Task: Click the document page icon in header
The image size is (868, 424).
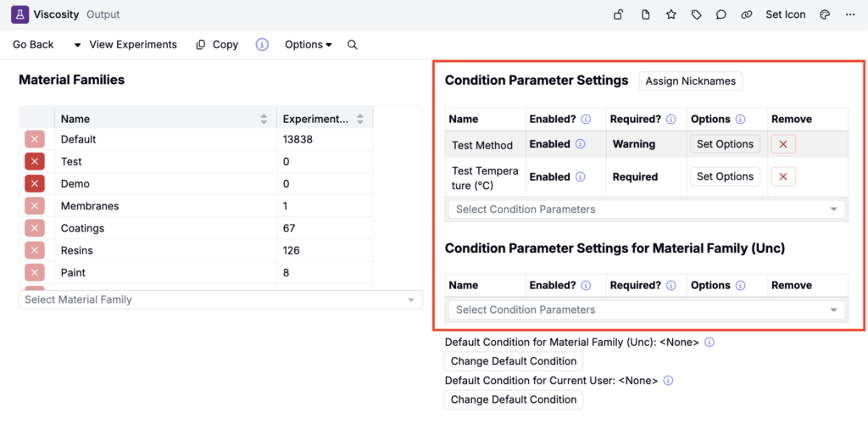Action: click(645, 15)
